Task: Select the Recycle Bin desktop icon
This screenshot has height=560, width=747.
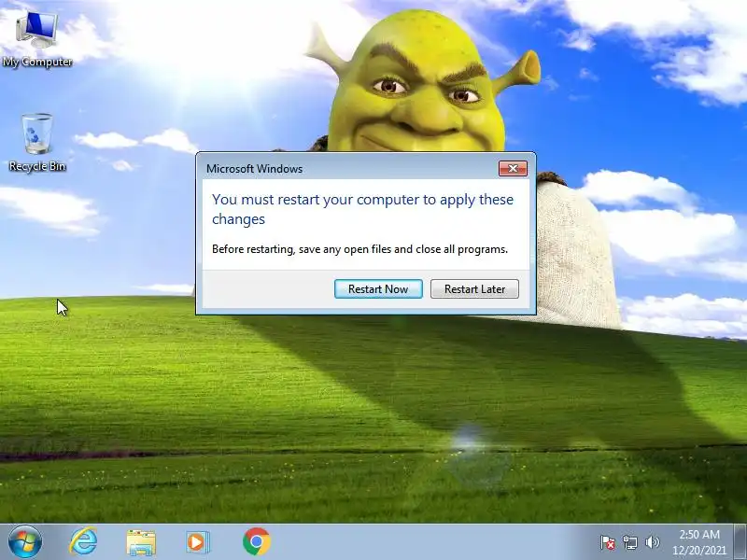Action: pos(37,143)
